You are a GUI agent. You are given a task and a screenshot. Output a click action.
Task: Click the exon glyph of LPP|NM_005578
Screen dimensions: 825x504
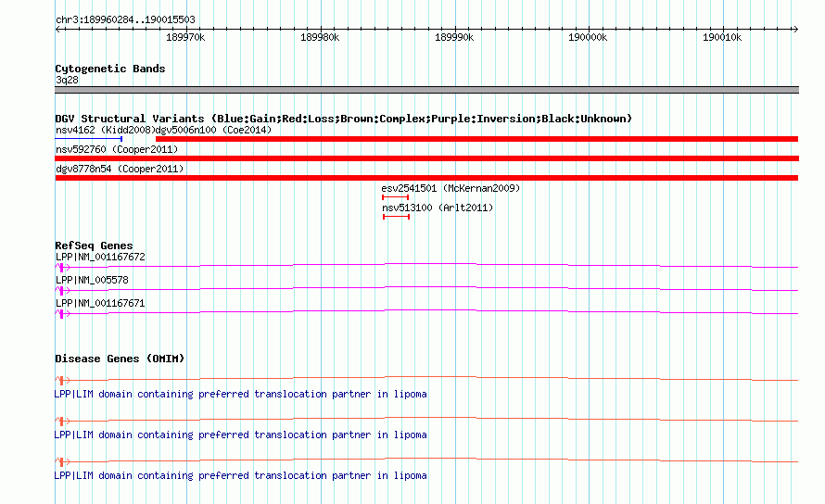(x=61, y=290)
